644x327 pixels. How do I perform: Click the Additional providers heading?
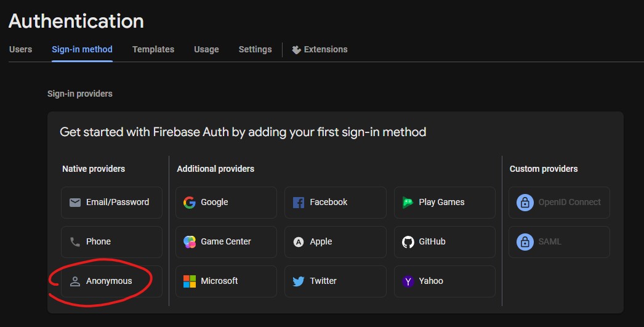coord(215,169)
